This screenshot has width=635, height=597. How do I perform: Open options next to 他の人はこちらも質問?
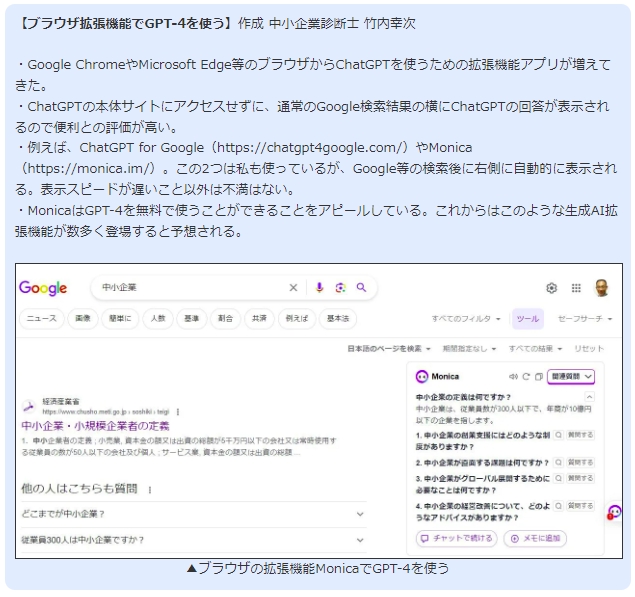pyautogui.click(x=150, y=490)
